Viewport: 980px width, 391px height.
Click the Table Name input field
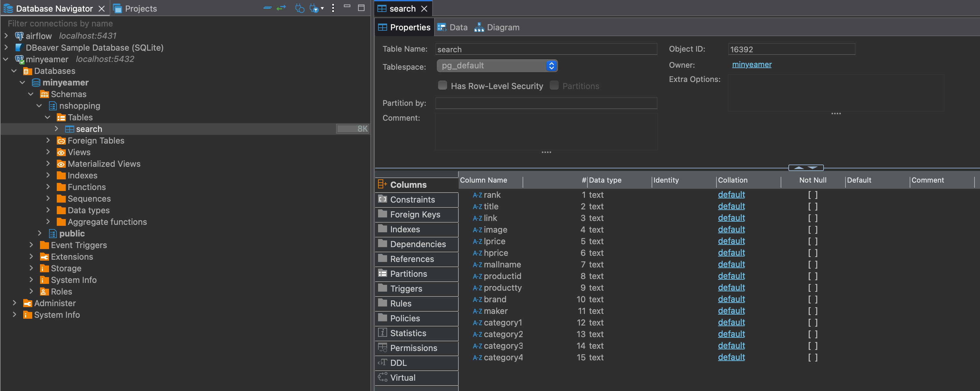[x=545, y=49]
